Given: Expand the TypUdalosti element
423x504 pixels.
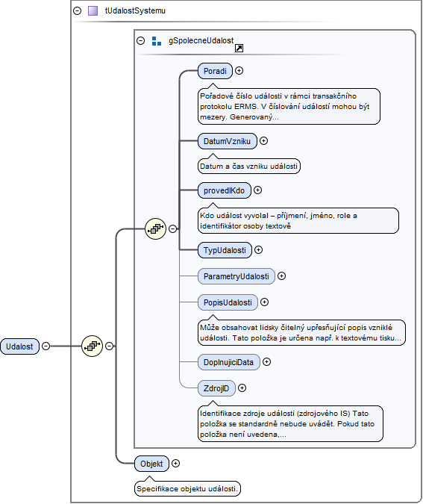Looking at the screenshot, I should point(259,249).
